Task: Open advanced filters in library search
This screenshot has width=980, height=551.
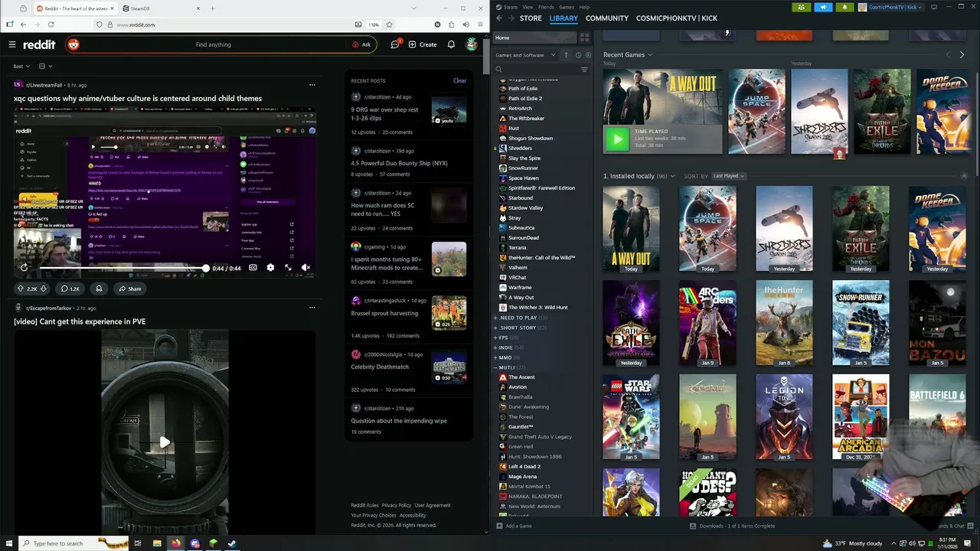Action: (x=584, y=70)
